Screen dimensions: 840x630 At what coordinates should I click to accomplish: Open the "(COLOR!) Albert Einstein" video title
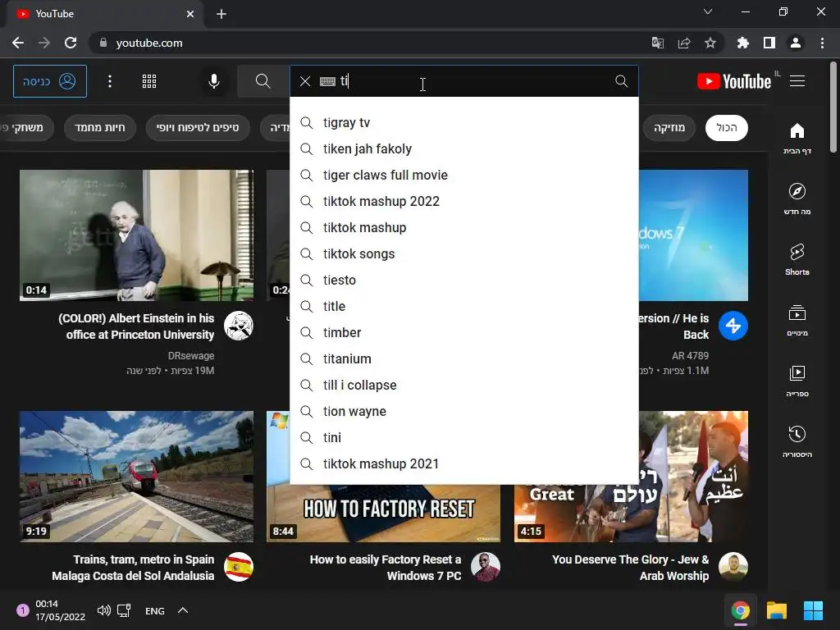pyautogui.click(x=137, y=326)
